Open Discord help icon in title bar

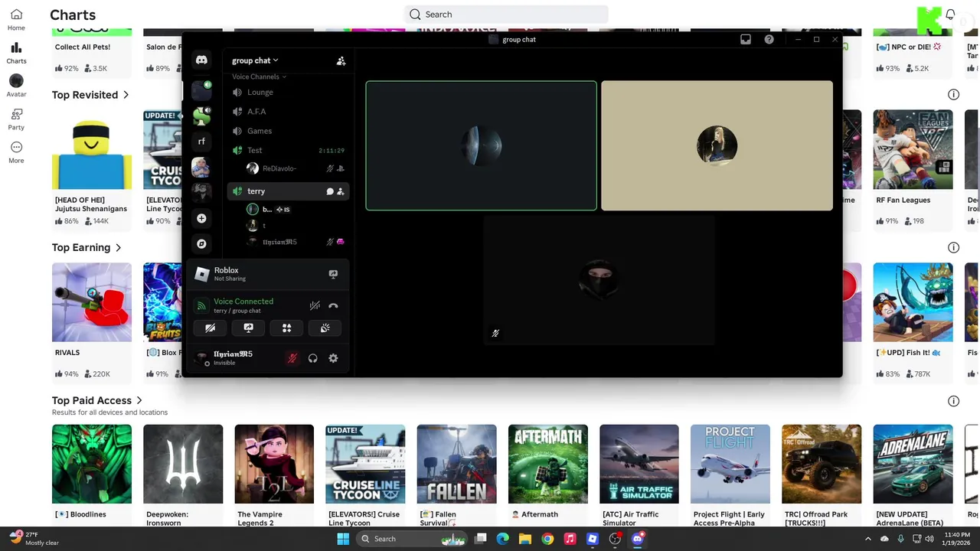coord(769,39)
